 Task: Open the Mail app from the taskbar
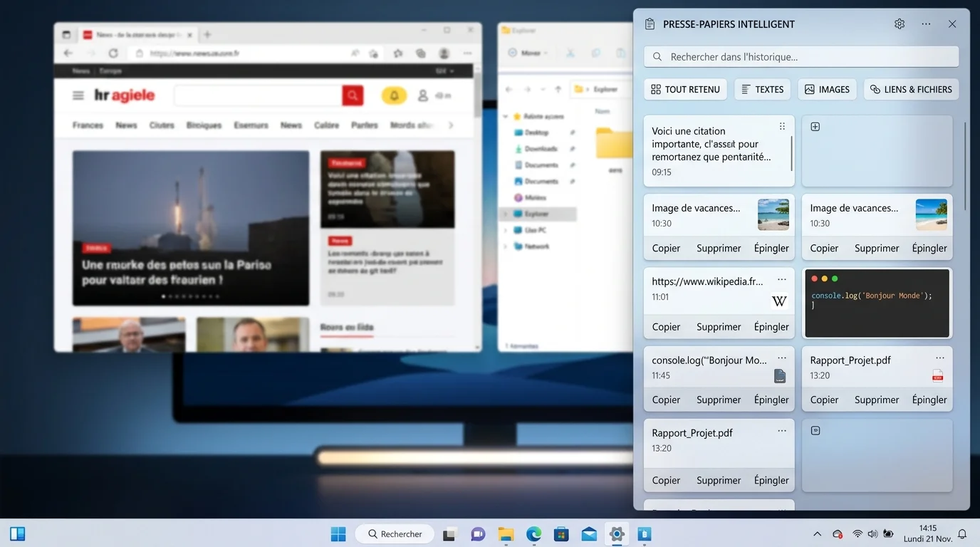[x=589, y=534]
